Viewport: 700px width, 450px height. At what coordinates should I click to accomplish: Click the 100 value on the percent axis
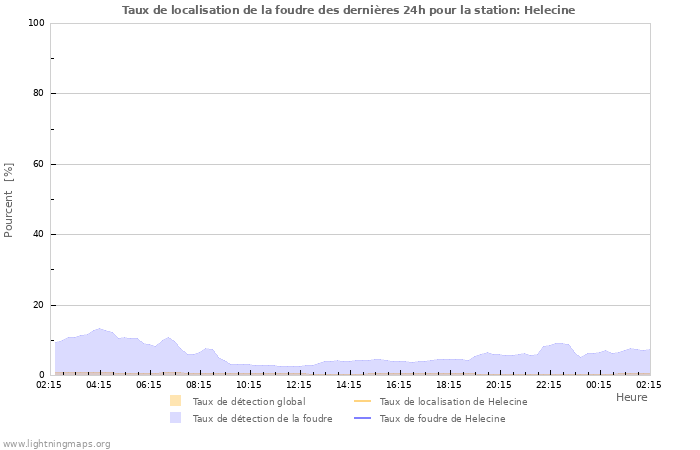36,23
